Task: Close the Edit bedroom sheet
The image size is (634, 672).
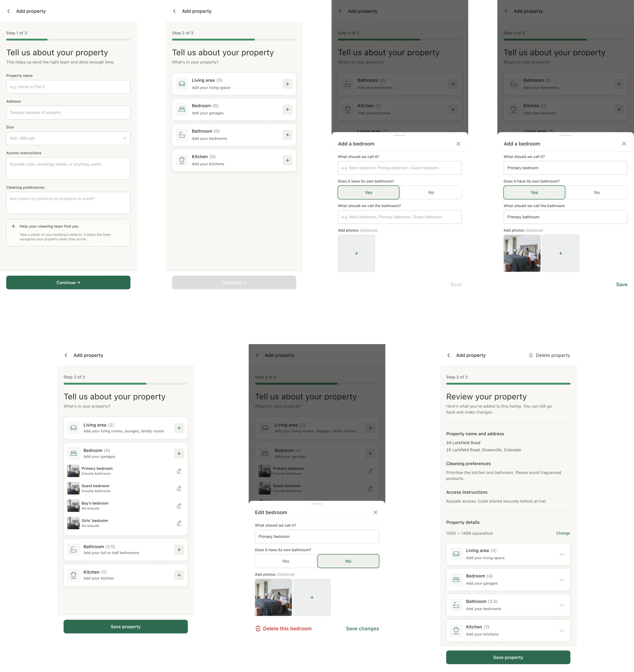Action: (x=375, y=512)
